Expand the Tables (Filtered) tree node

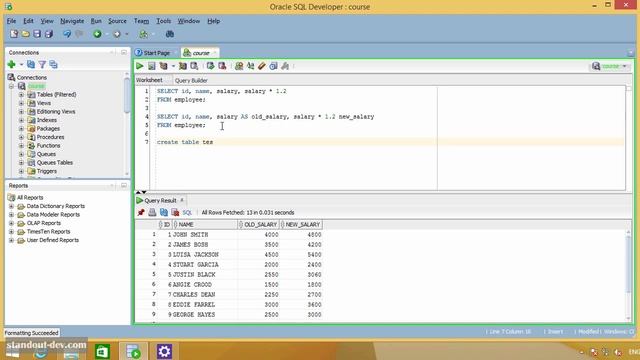point(21,95)
